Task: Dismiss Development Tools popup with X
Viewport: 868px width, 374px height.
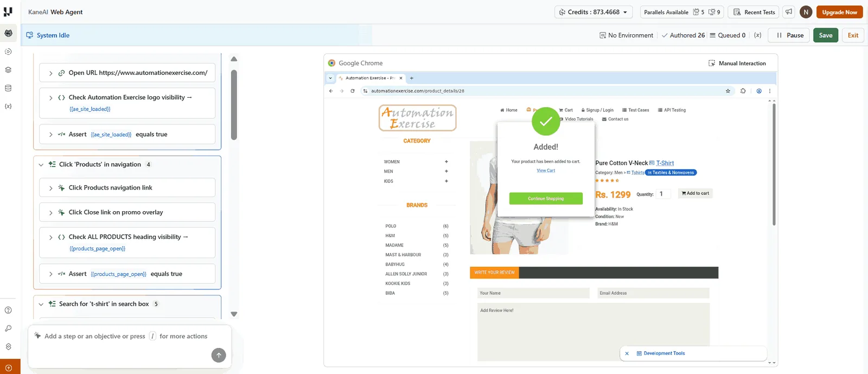Action: pyautogui.click(x=627, y=353)
